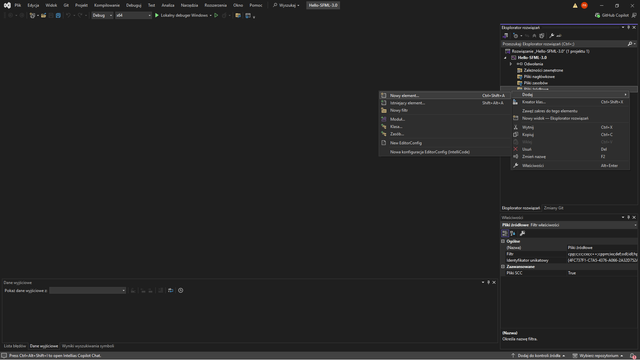
Task: Click Start Without Debugging green outline arrow
Action: point(216,16)
